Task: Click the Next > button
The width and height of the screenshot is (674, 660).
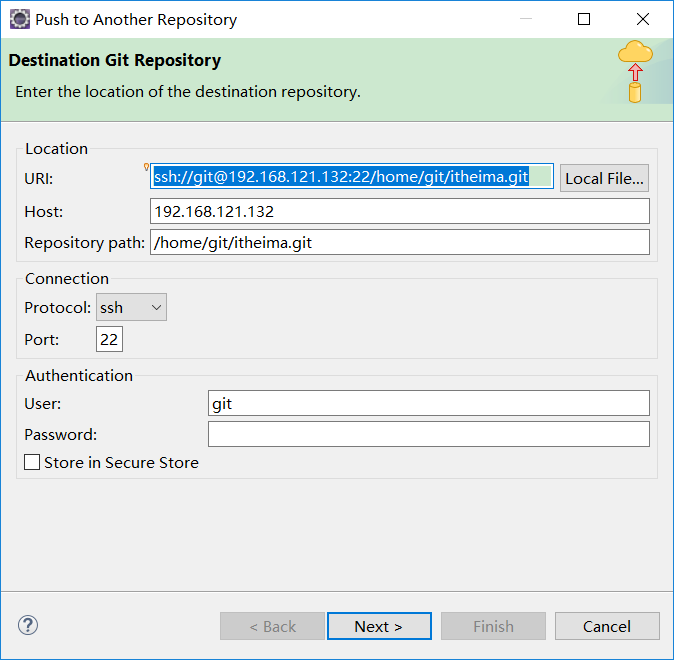Action: [379, 626]
